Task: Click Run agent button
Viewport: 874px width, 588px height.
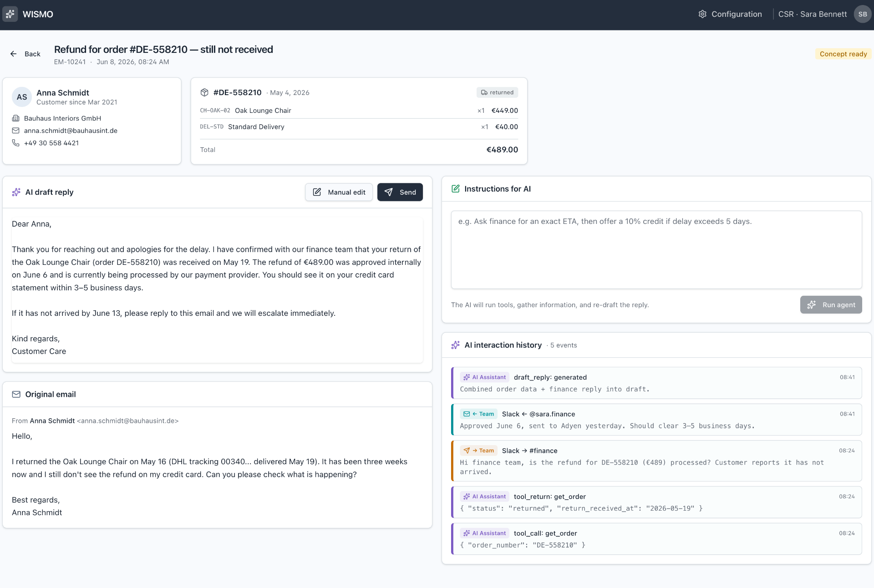Action: (831, 305)
